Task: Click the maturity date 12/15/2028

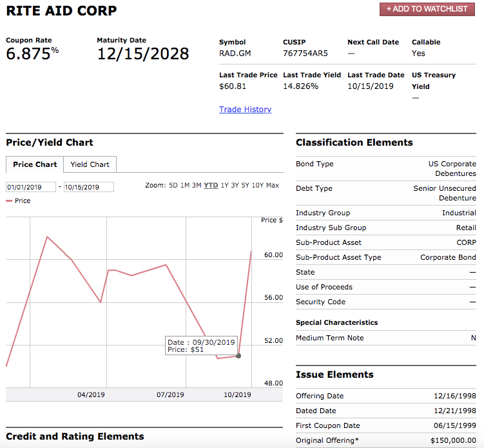Action: (143, 54)
